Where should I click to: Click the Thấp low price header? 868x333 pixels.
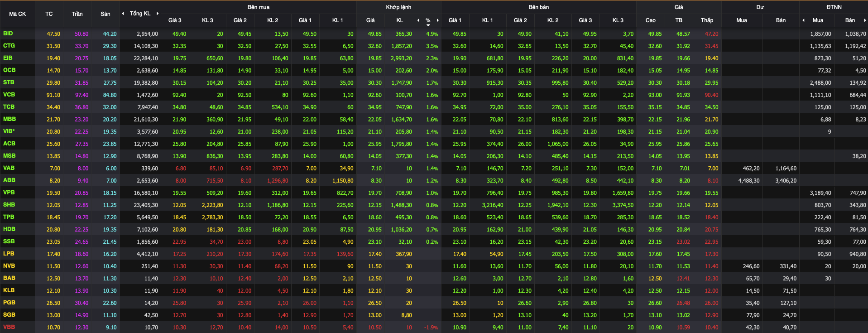click(707, 20)
